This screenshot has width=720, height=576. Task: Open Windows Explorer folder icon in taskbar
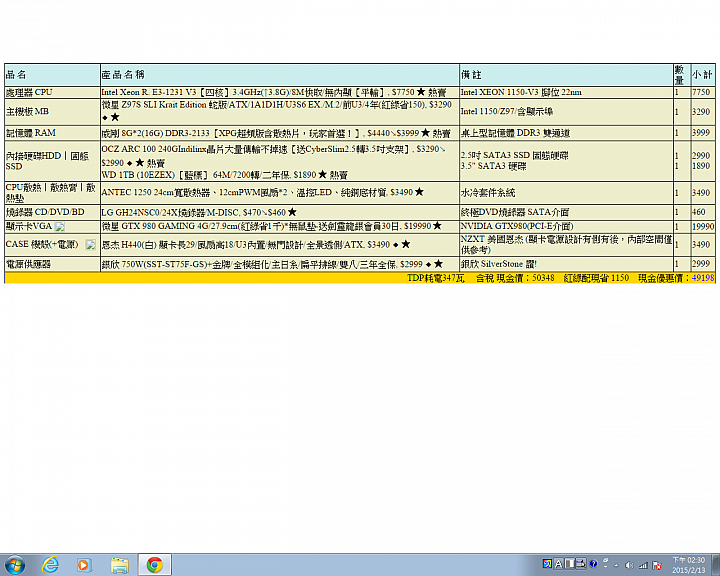119,565
